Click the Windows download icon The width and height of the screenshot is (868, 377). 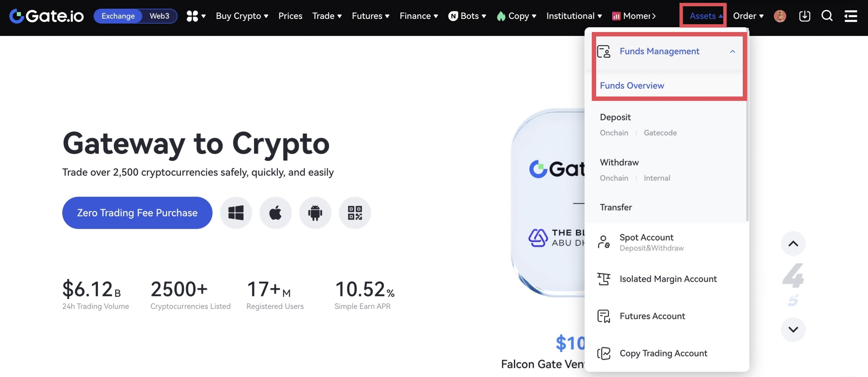(236, 213)
